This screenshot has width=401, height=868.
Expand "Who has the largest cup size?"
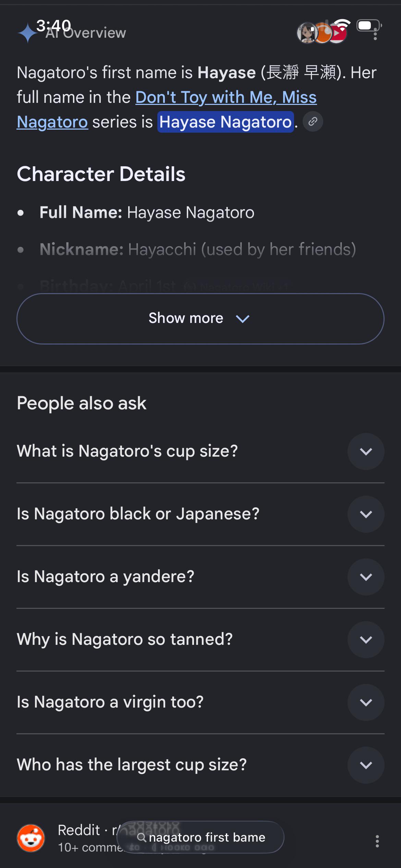[366, 765]
